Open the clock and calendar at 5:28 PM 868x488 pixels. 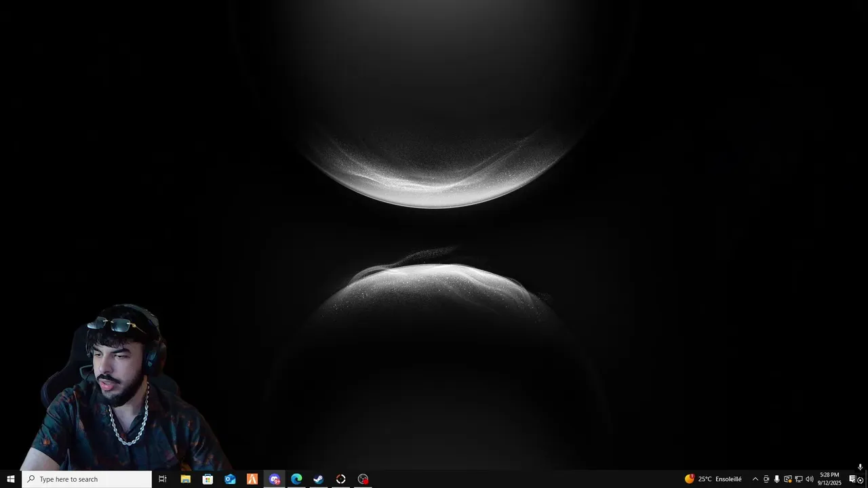829,479
